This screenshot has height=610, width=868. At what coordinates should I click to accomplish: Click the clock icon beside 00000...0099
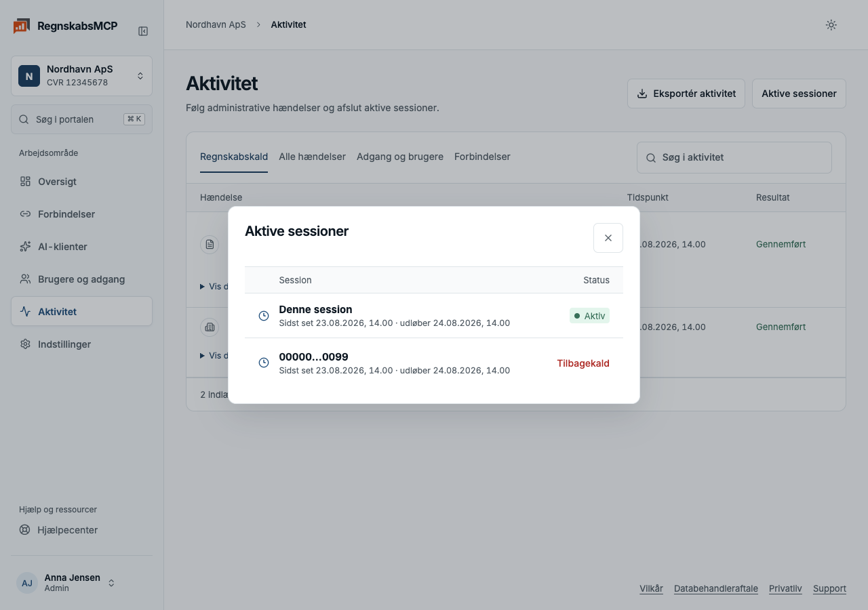pos(264,363)
